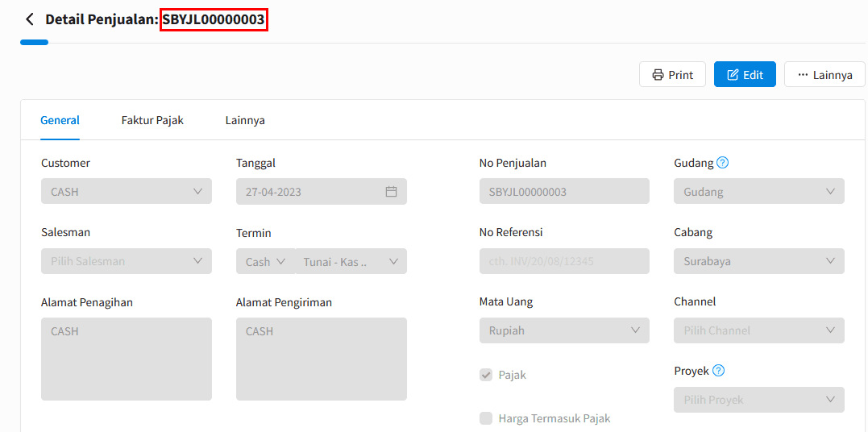Click the blue Edit button
Image resolution: width=868 pixels, height=432 pixels.
tap(745, 74)
